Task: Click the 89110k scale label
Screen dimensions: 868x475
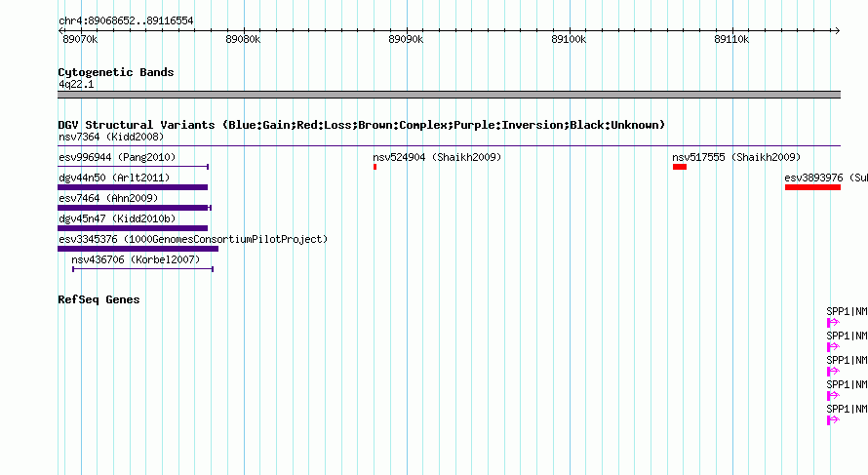Action: pos(731,39)
